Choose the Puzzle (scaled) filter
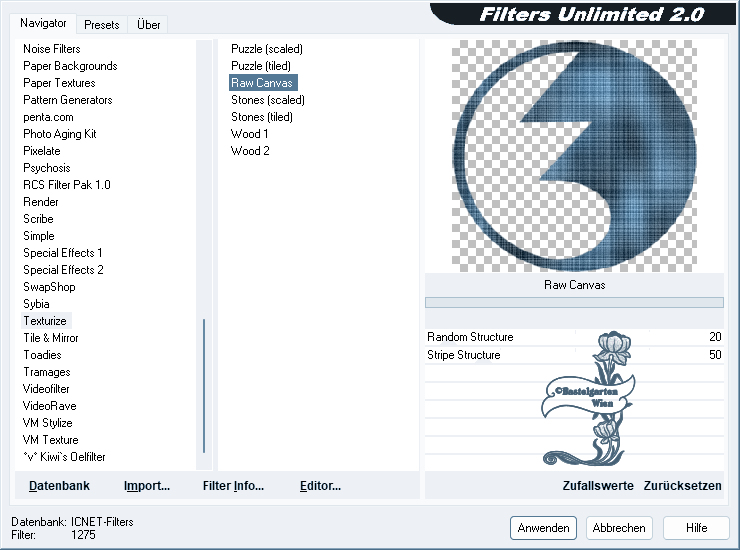Screen dimensions: 740x550 click(x=267, y=49)
